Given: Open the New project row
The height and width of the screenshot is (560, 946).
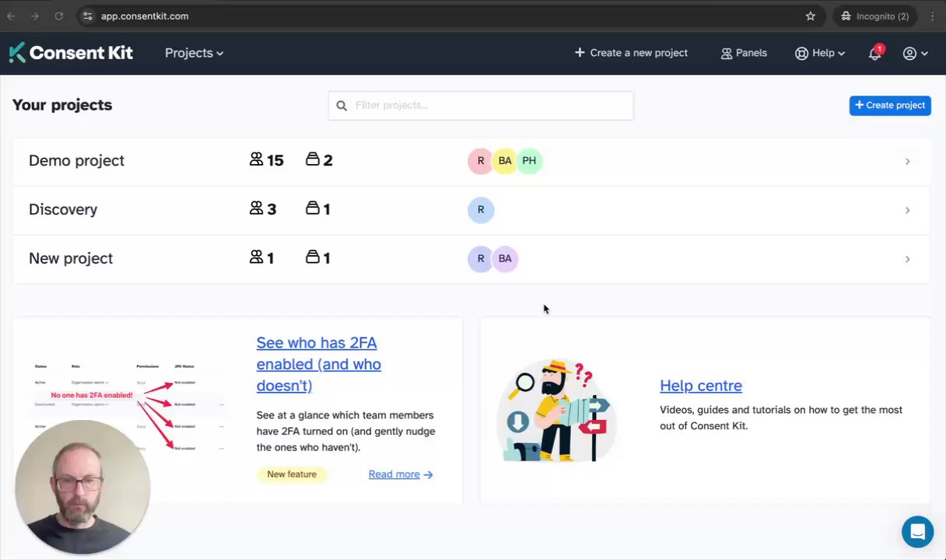Looking at the screenshot, I should [472, 259].
